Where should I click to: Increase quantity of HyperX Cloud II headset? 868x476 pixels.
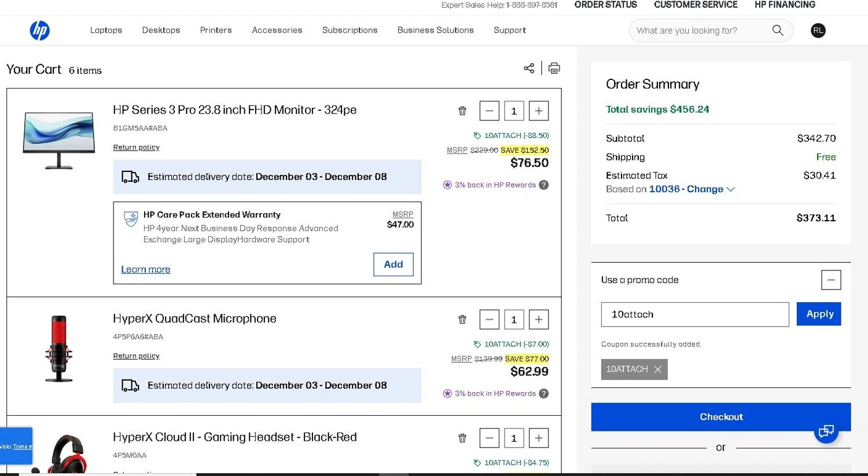[539, 438]
